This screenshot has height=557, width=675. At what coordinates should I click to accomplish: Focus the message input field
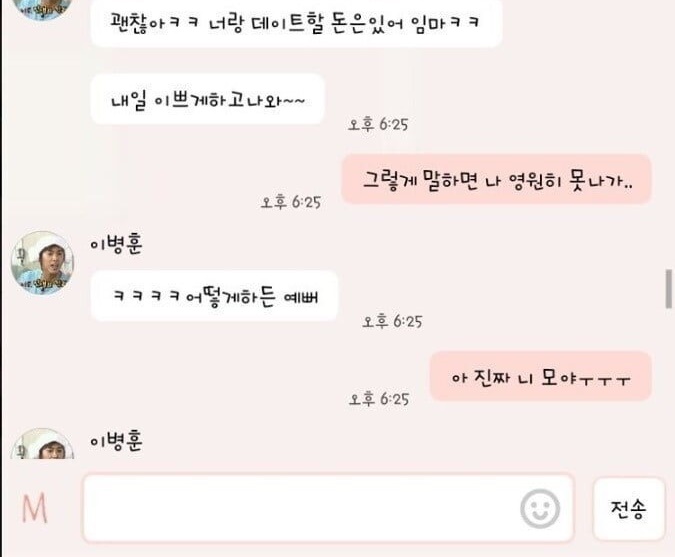[328, 508]
